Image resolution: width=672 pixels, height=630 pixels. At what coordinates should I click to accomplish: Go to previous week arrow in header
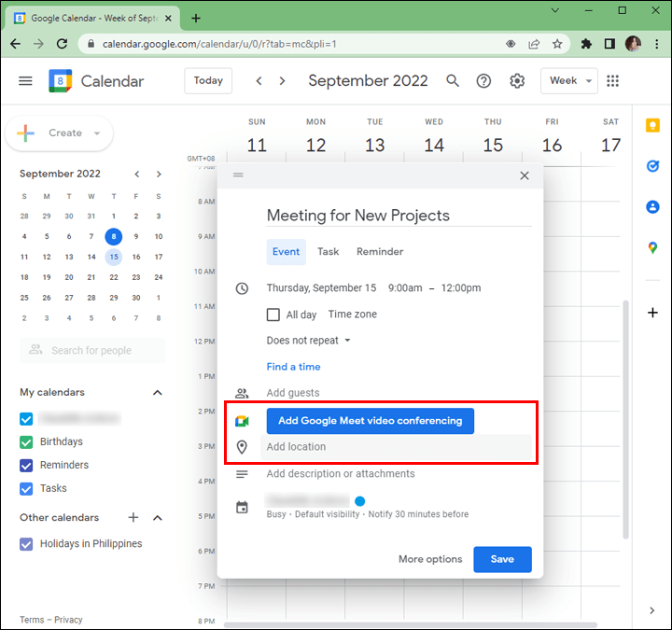tap(259, 80)
